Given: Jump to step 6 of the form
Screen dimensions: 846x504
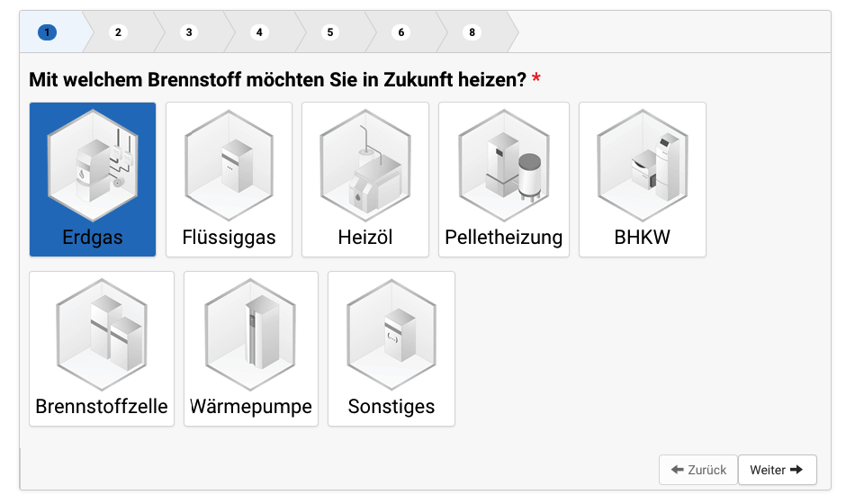Looking at the screenshot, I should pos(401,32).
